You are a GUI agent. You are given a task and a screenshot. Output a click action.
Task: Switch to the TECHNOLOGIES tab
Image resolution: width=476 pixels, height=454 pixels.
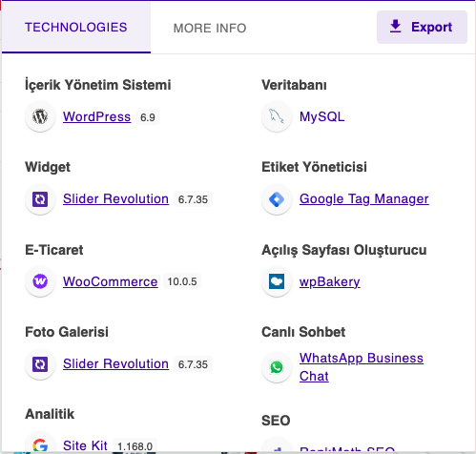coord(76,28)
